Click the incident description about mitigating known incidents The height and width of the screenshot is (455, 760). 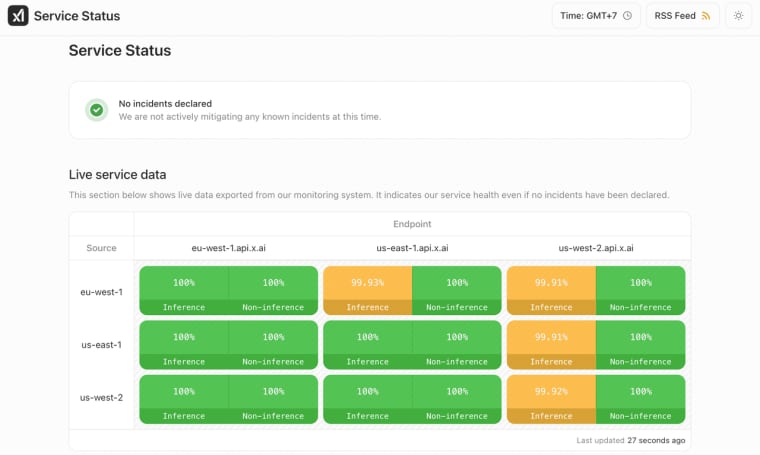tap(250, 117)
